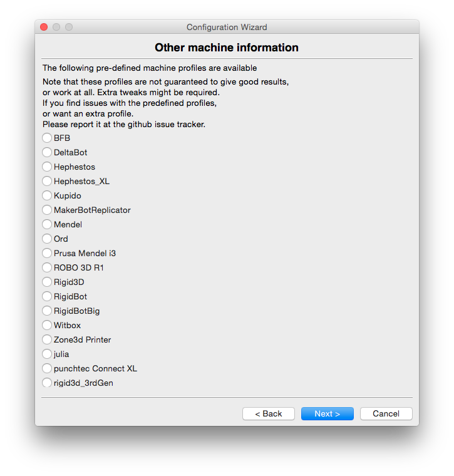Cancel the Configuration Wizard
This screenshot has height=476, width=454.
point(386,414)
